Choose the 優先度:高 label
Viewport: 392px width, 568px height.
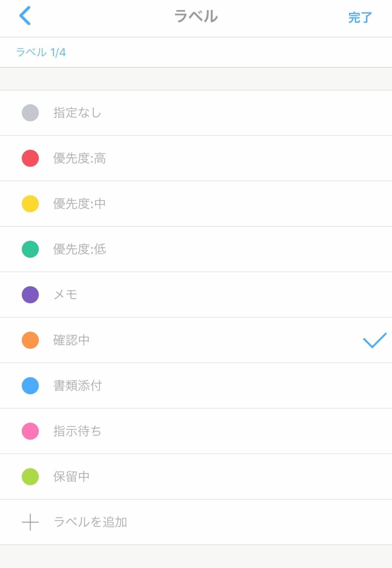click(x=79, y=158)
